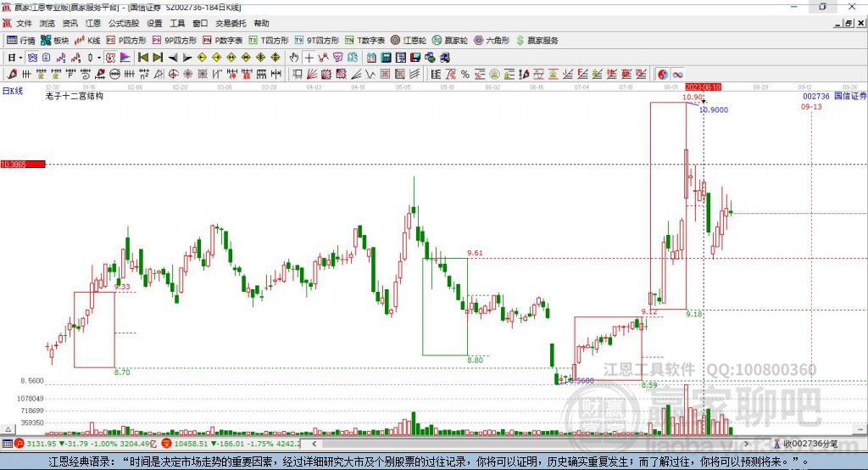Step chart right with black arrow
Image resolution: width=868 pixels, height=470 pixels.
pos(187,58)
